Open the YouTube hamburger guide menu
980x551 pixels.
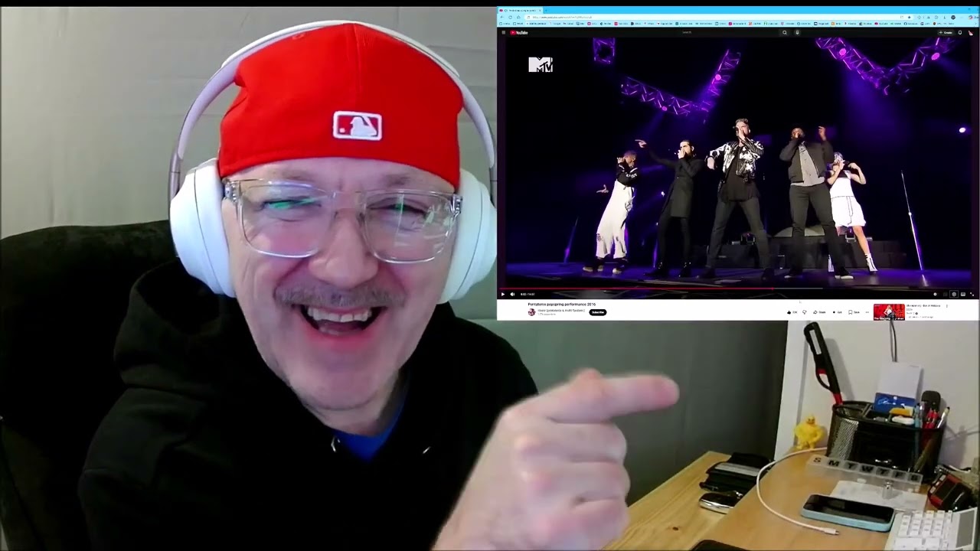click(x=503, y=32)
